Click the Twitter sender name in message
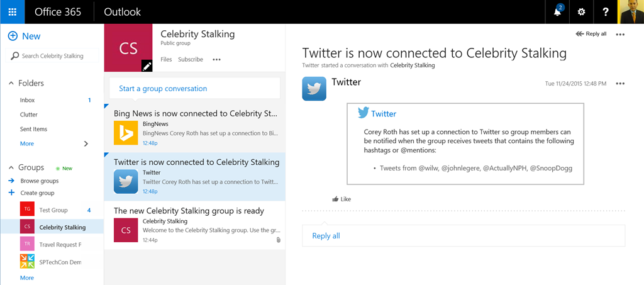 [x=347, y=82]
